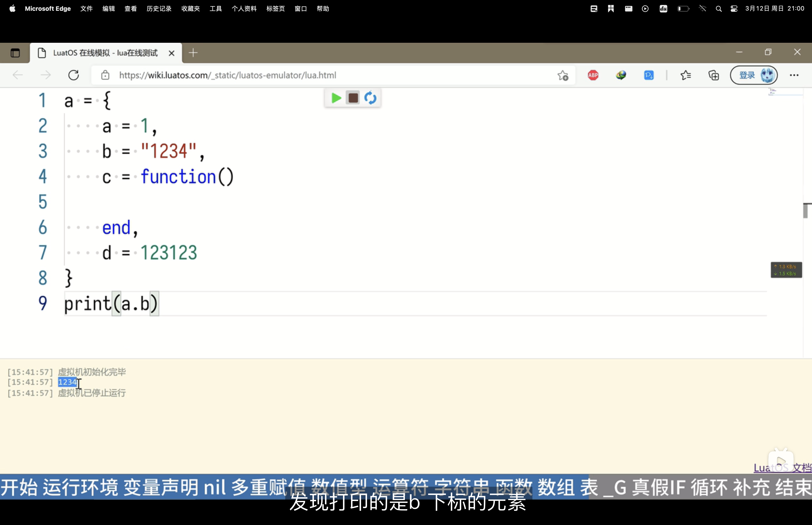
Task: Open the Apple menu
Action: [x=12, y=8]
